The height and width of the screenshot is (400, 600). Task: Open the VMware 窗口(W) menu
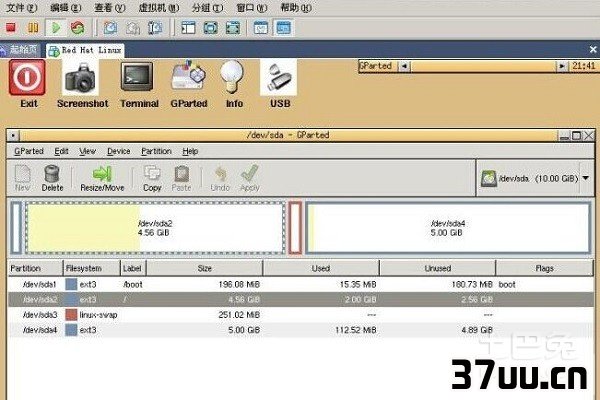(x=252, y=8)
